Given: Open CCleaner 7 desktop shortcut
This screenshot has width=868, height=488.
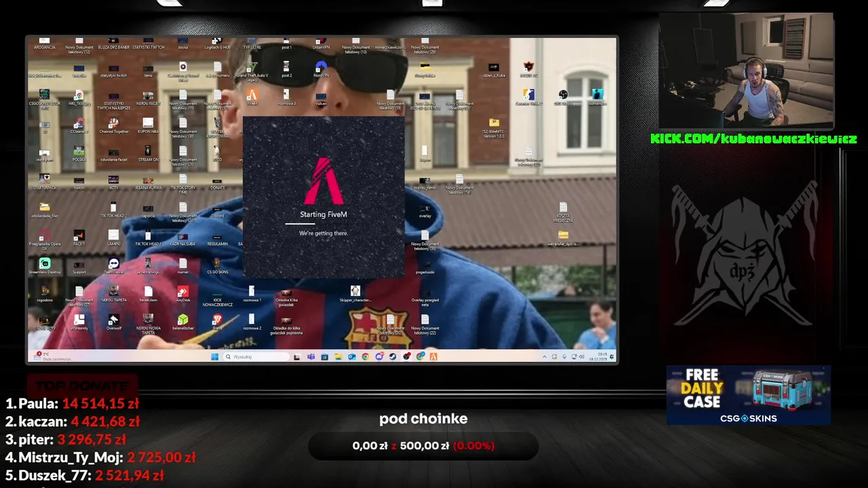Looking at the screenshot, I should pyautogui.click(x=79, y=125).
